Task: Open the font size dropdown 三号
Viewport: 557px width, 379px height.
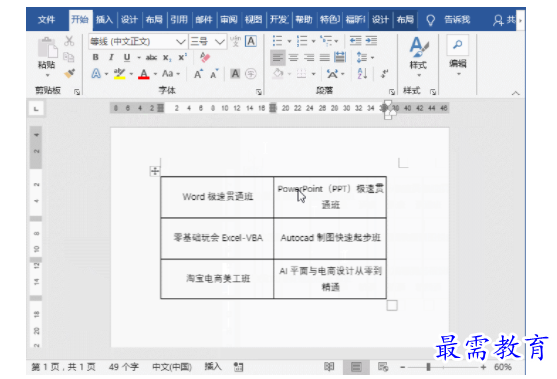Action: (x=220, y=42)
